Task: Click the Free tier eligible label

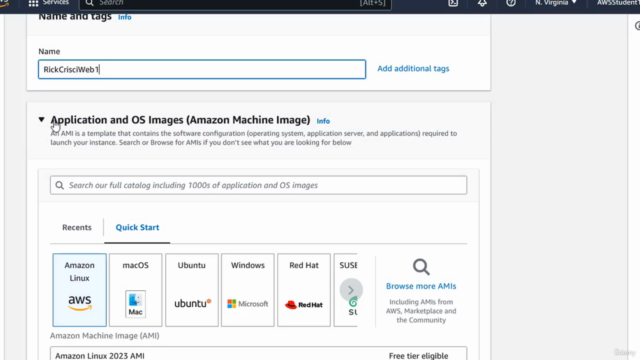Action: pos(418,356)
